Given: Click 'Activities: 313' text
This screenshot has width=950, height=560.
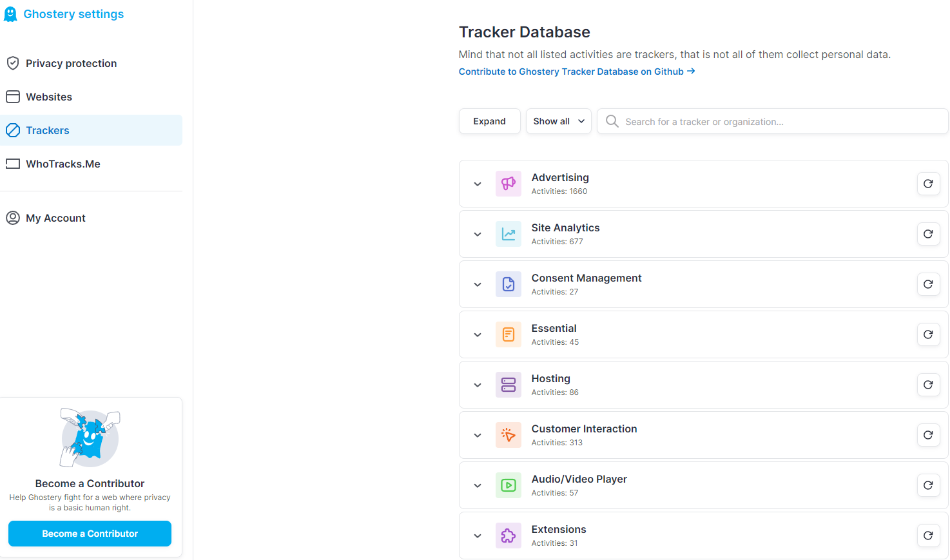Looking at the screenshot, I should [x=557, y=443].
